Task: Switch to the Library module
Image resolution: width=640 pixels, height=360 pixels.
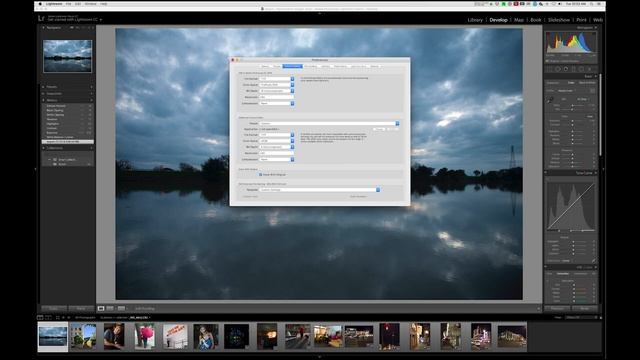Action: (x=475, y=20)
